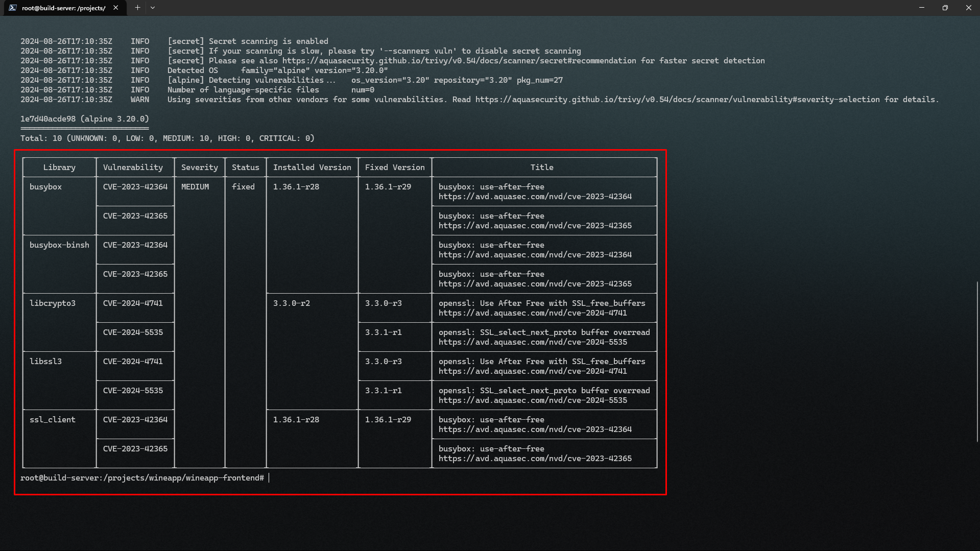Select the root@build-server: /projects/ tab
The width and height of the screenshot is (980, 551).
(64, 8)
